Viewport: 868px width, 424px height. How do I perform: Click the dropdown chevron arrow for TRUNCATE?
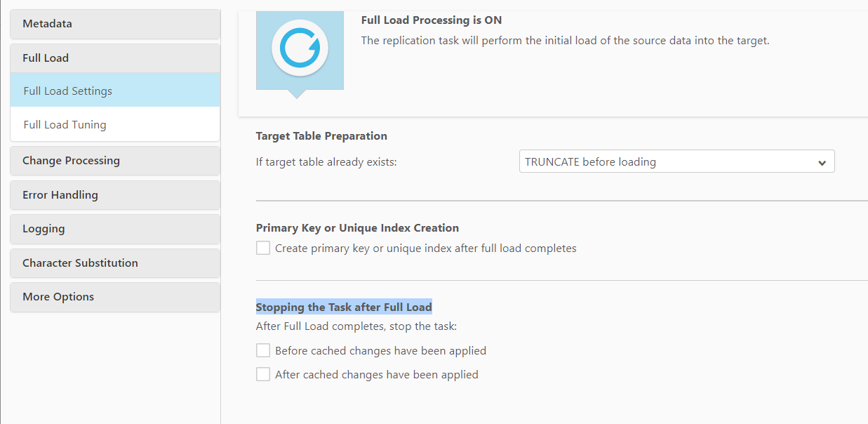coord(822,163)
